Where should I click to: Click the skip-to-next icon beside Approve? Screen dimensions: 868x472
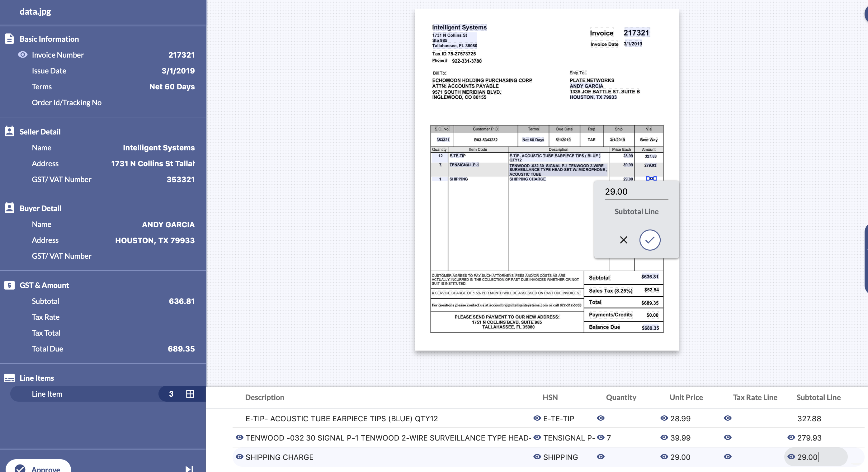coord(189,469)
